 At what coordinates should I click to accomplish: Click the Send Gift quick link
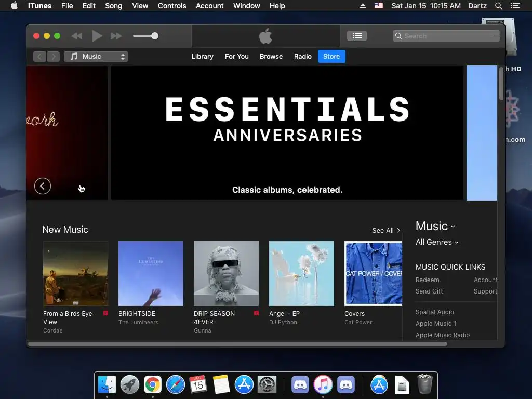429,291
